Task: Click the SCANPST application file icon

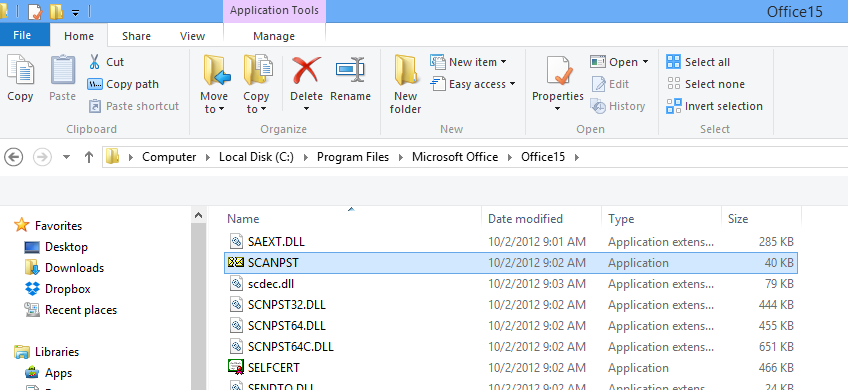Action: coord(236,263)
